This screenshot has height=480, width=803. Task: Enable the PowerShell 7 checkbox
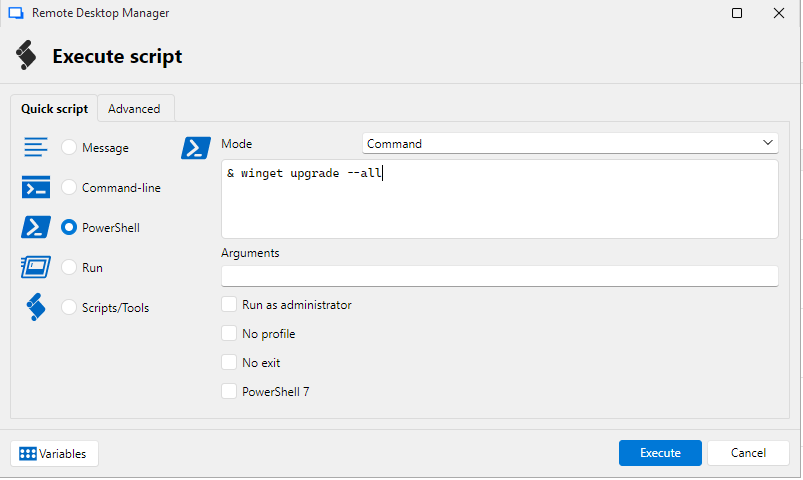tap(229, 391)
